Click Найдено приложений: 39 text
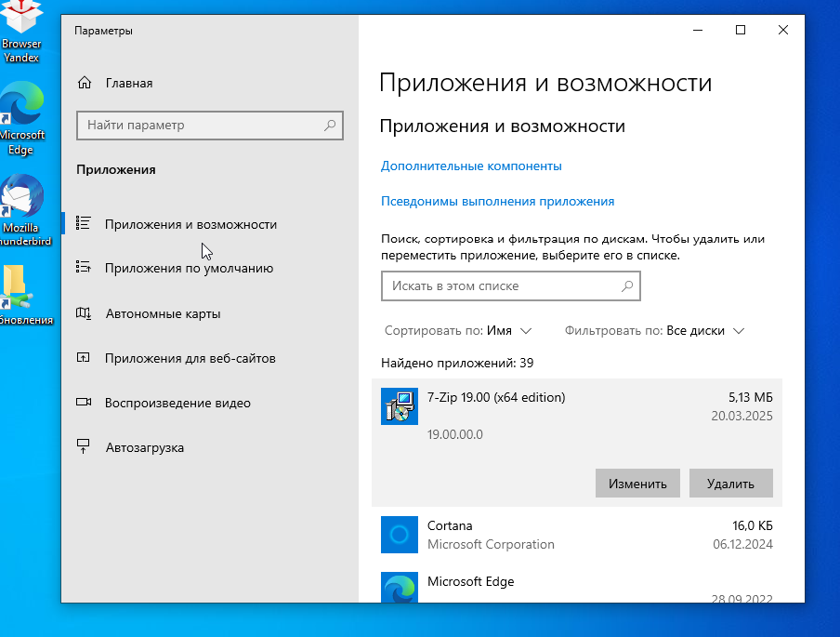Viewport: 840px width, 637px height. (x=457, y=363)
